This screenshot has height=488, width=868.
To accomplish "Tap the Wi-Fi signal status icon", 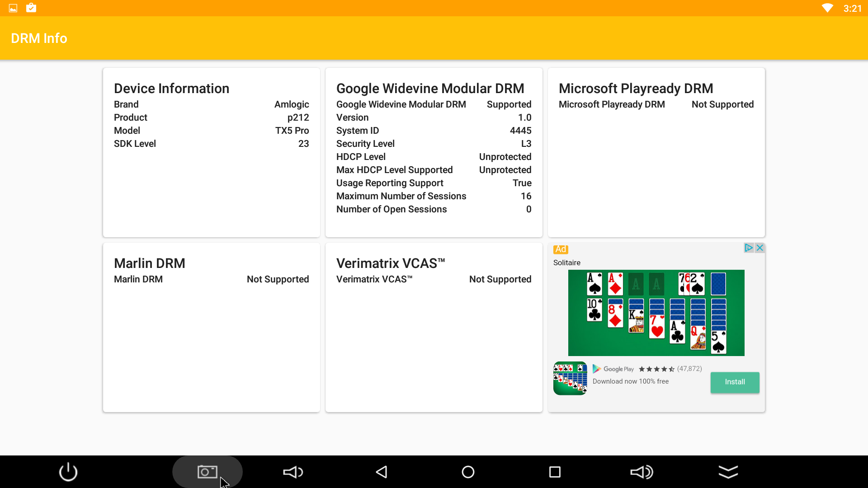I will pyautogui.click(x=827, y=8).
